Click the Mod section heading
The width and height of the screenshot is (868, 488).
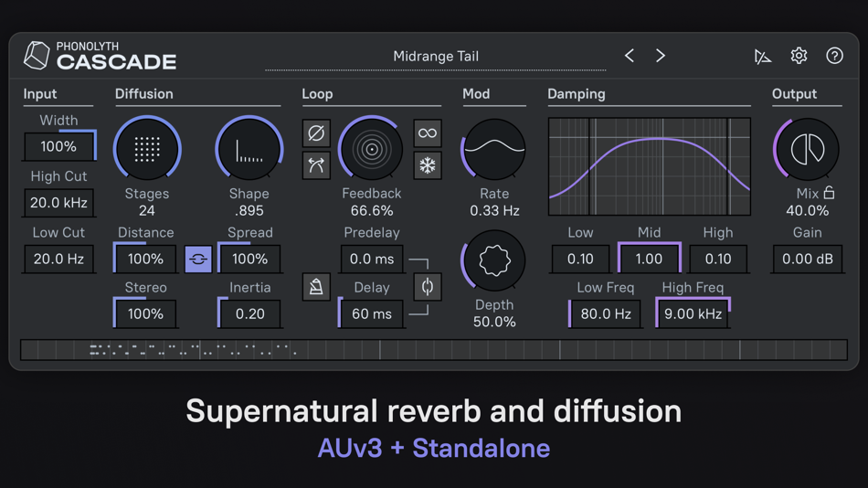[x=476, y=93]
